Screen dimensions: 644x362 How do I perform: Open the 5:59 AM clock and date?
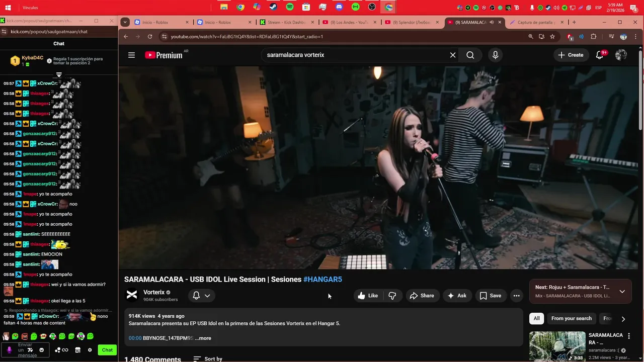pos(615,7)
